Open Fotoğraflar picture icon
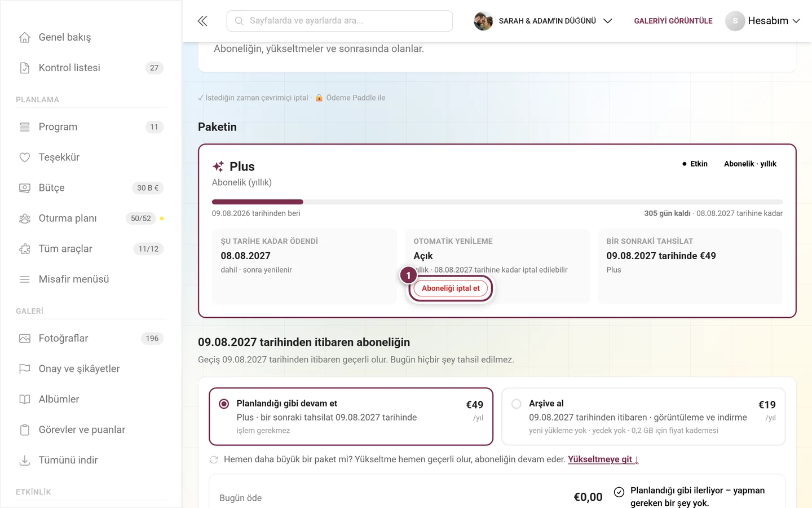This screenshot has width=812, height=508. pos(25,339)
